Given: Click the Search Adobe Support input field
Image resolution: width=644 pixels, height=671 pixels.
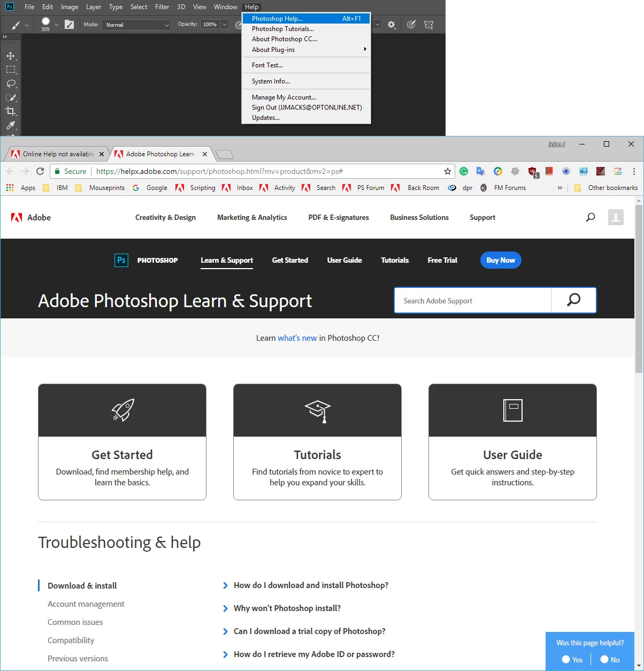Looking at the screenshot, I should [x=473, y=301].
